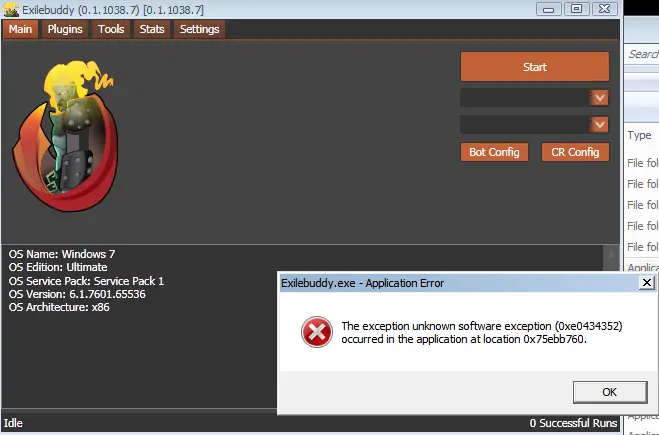Minimize the Exilebuddy window

point(548,9)
